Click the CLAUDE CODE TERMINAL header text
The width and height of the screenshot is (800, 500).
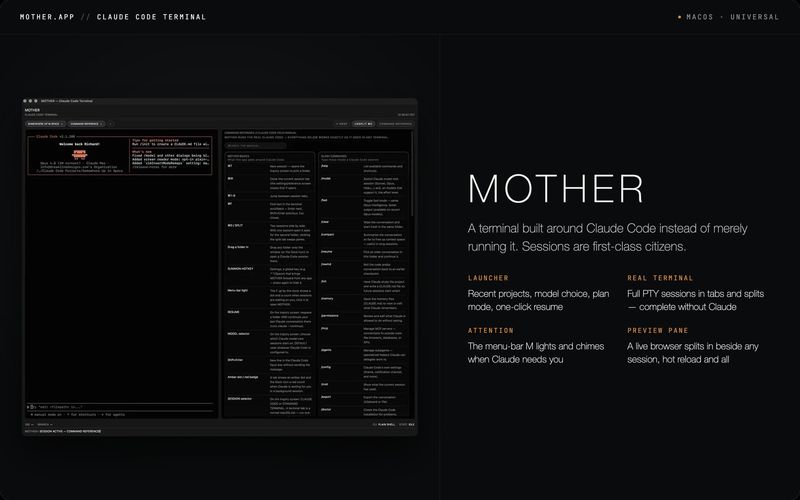[151, 17]
